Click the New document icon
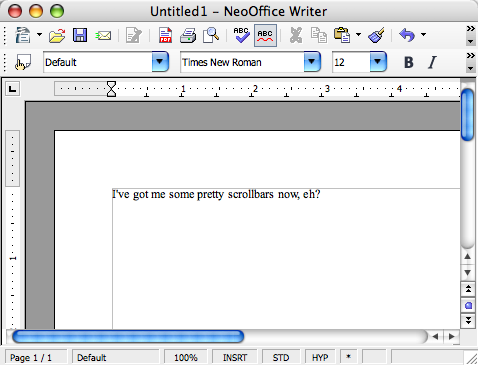 (x=23, y=35)
